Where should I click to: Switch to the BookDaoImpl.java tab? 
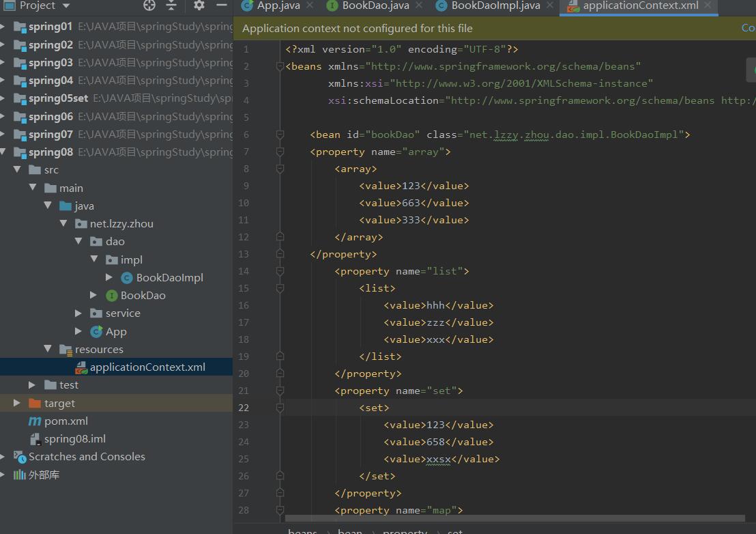[495, 5]
